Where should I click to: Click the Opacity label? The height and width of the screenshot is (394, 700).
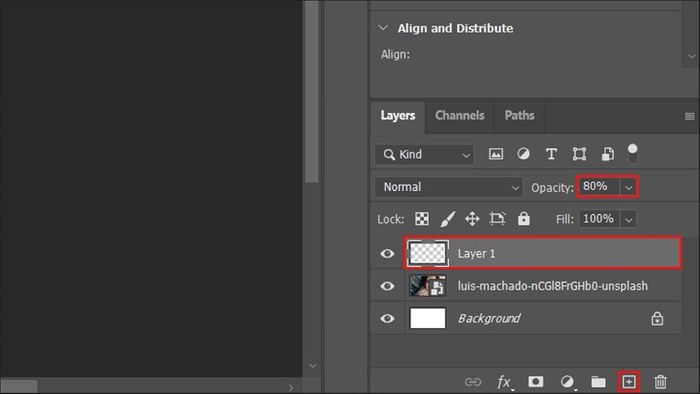[x=552, y=188]
